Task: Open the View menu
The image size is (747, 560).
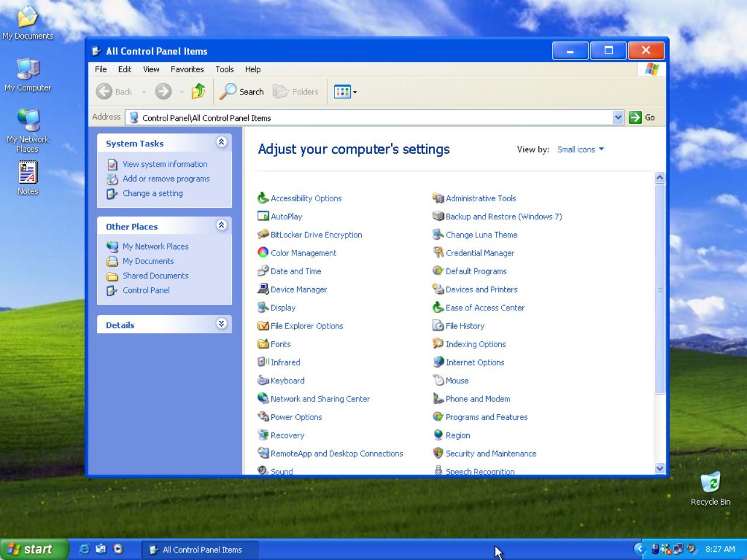Action: (x=151, y=69)
